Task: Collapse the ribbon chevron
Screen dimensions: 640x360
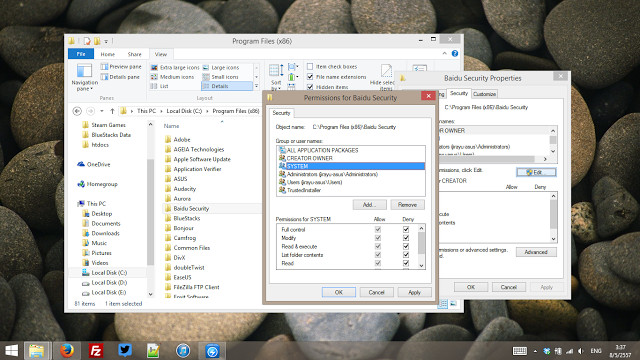Action: pyautogui.click(x=444, y=53)
